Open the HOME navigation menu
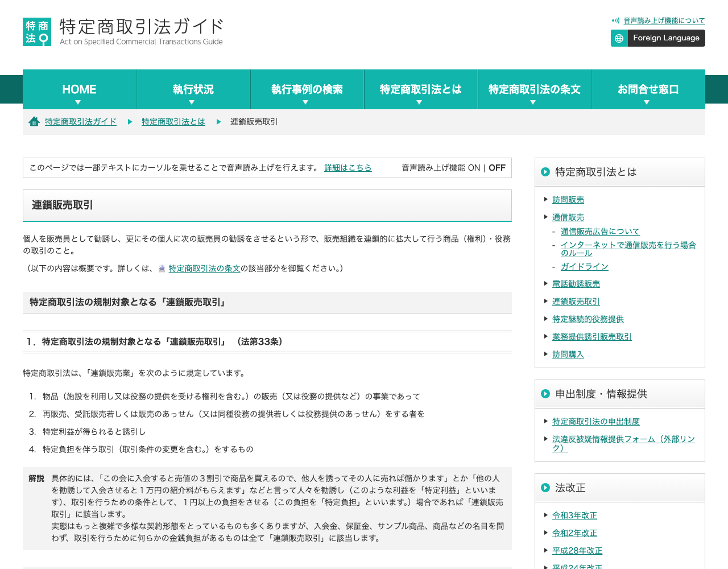This screenshot has width=728, height=569. coord(80,89)
